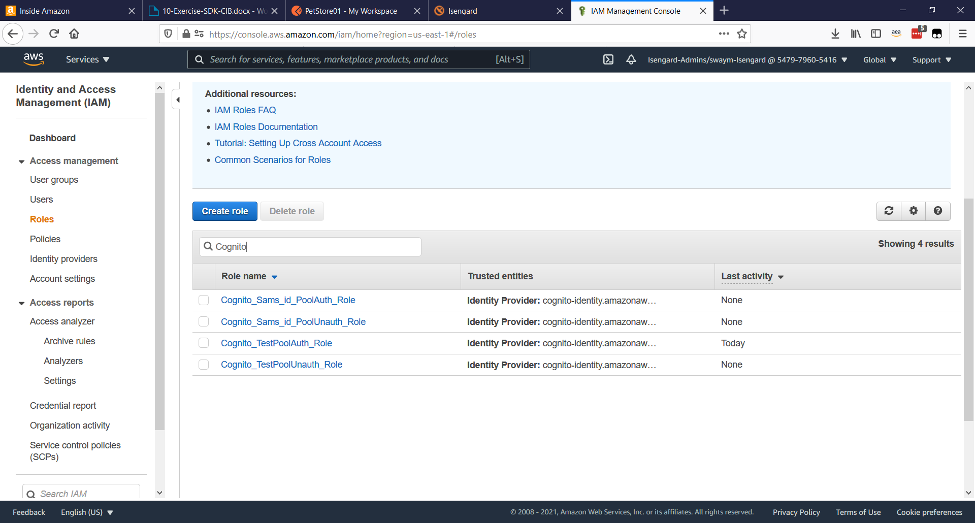This screenshot has height=525, width=977.
Task: Open Common Scenarios for Roles link
Action: (272, 160)
